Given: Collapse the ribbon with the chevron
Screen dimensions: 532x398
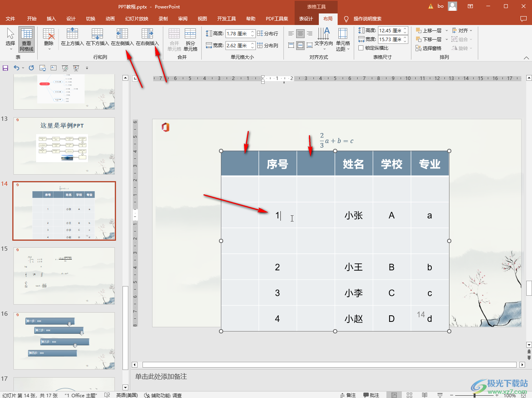Looking at the screenshot, I should [x=526, y=58].
